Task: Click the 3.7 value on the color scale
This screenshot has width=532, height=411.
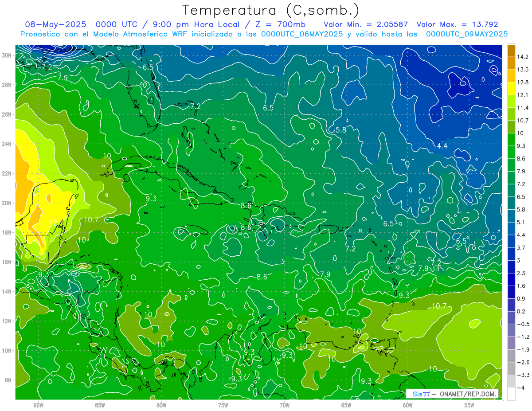Action: point(521,247)
